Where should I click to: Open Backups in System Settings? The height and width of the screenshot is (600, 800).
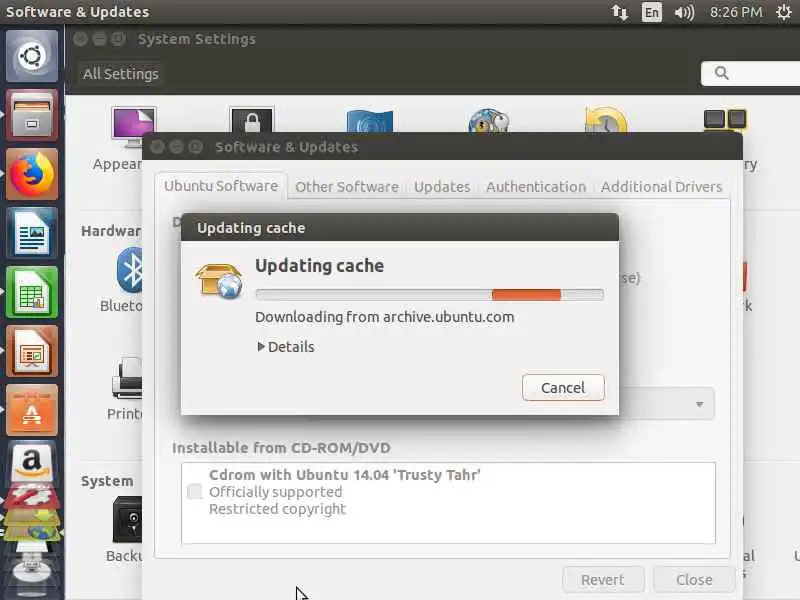124,529
